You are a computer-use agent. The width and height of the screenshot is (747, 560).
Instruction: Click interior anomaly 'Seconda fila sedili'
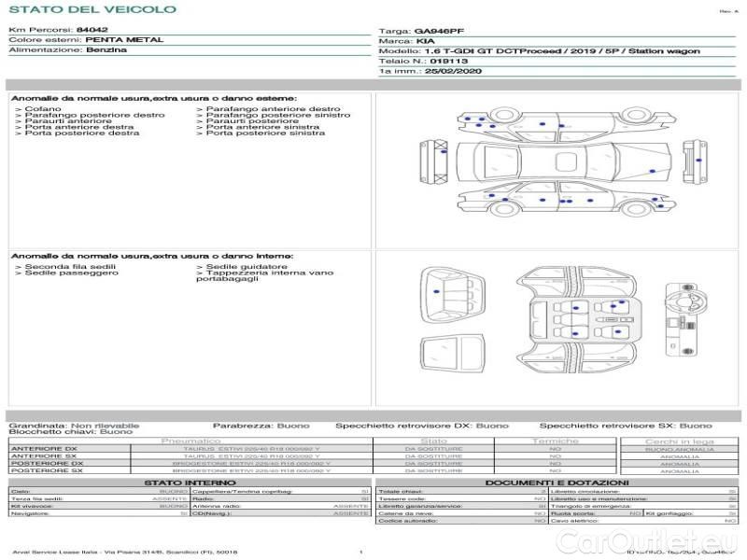tap(70, 267)
